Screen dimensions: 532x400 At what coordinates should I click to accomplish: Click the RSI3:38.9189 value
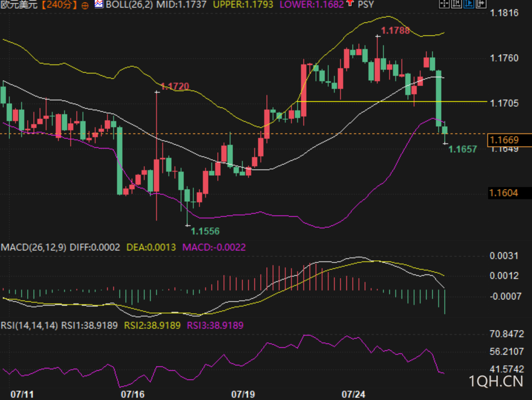point(216,325)
